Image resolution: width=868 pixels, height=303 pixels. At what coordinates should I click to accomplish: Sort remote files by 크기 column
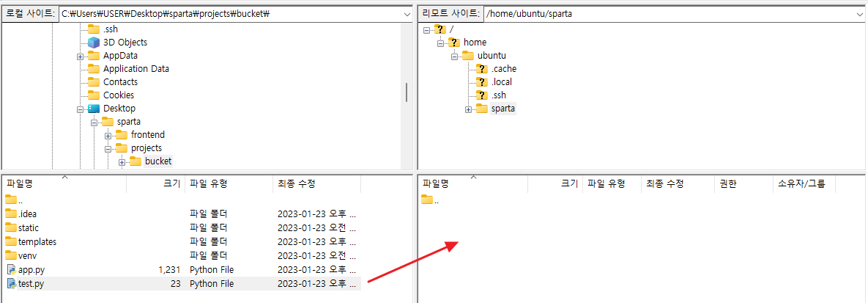(555, 184)
